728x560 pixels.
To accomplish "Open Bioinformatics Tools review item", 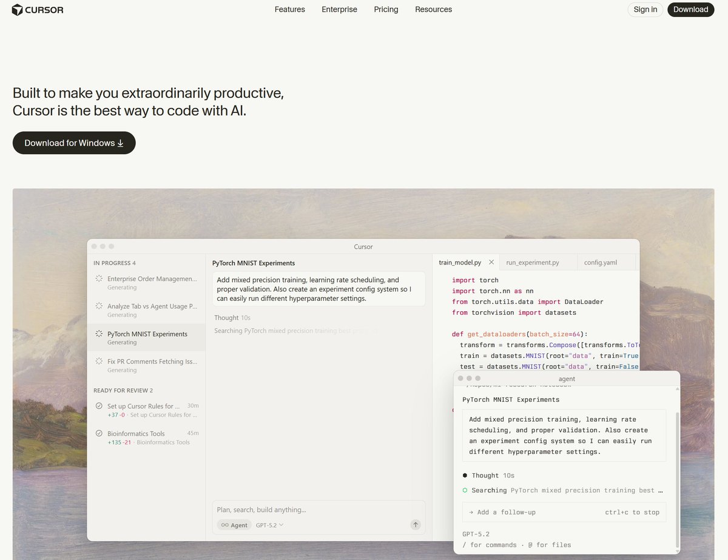I will (x=146, y=437).
